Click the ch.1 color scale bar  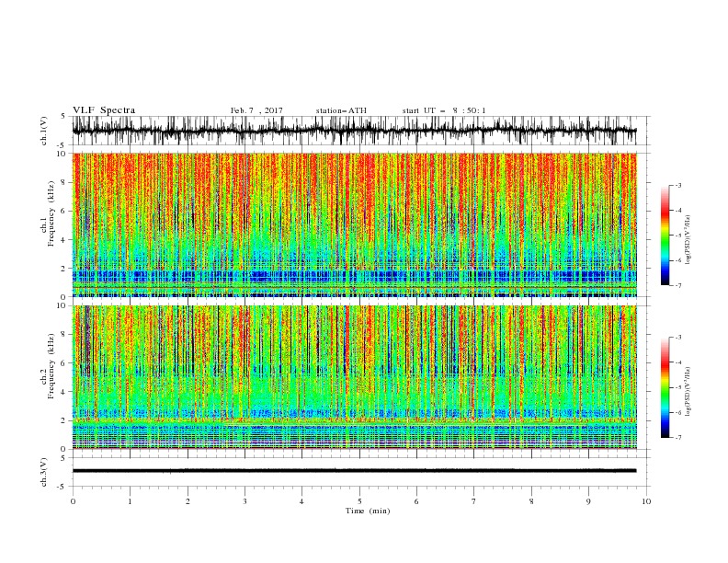coord(665,236)
